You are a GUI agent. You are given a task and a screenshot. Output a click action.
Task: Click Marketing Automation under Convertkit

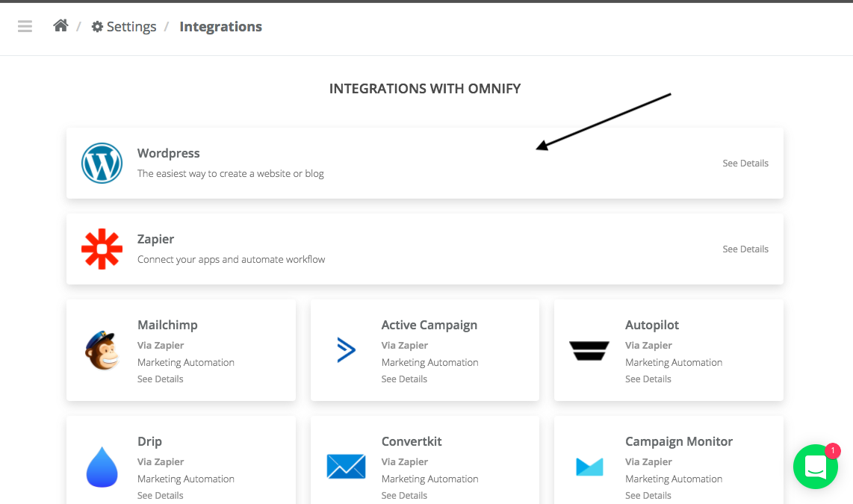tap(429, 479)
